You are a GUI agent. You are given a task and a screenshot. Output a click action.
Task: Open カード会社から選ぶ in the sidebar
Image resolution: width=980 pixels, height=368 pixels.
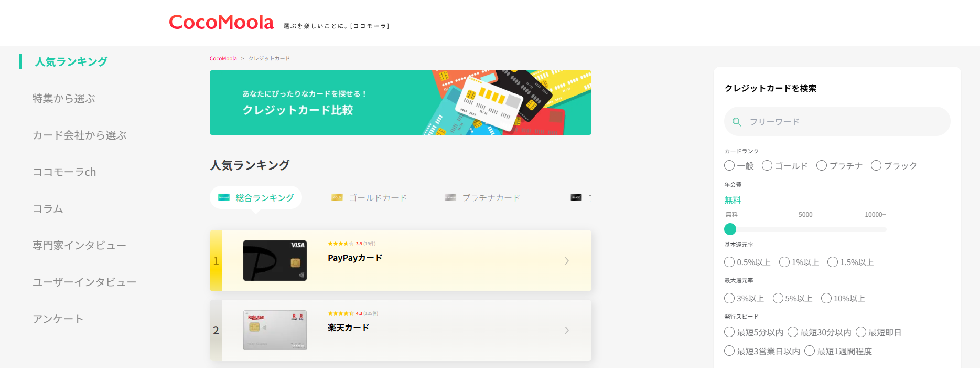[x=80, y=135]
